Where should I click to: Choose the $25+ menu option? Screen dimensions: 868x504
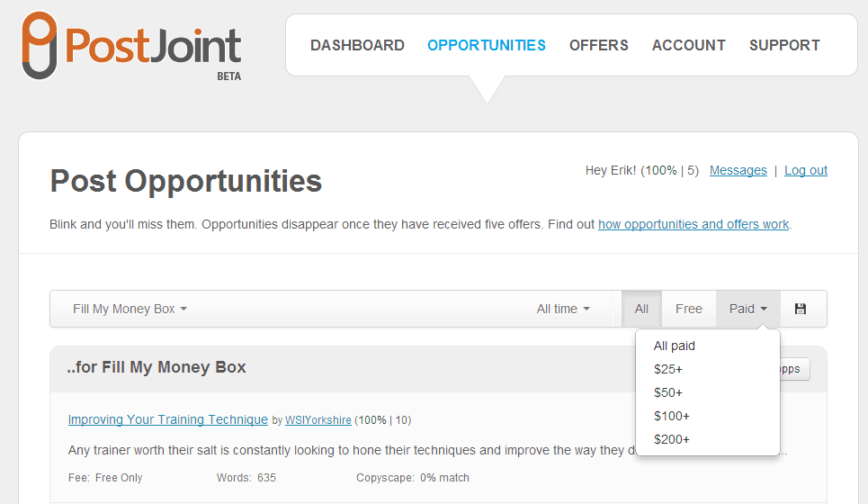[x=668, y=369]
